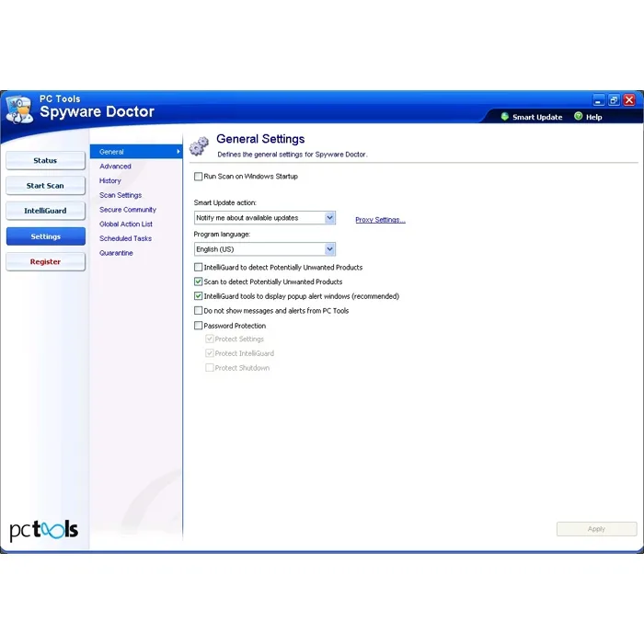The height and width of the screenshot is (644, 644).
Task: Enable the Password Protection checkbox
Action: coord(199,326)
